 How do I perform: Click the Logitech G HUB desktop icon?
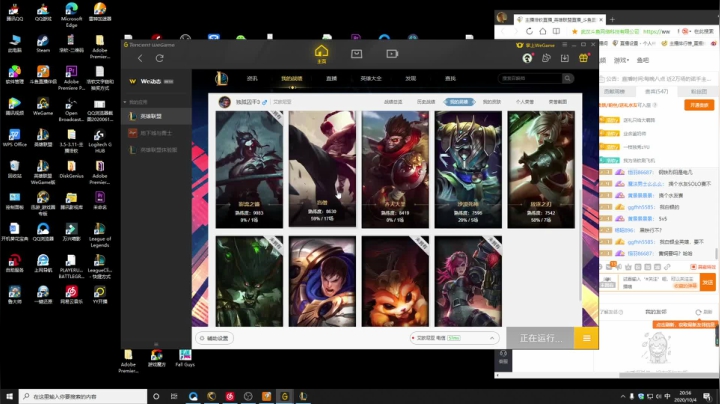click(x=100, y=141)
